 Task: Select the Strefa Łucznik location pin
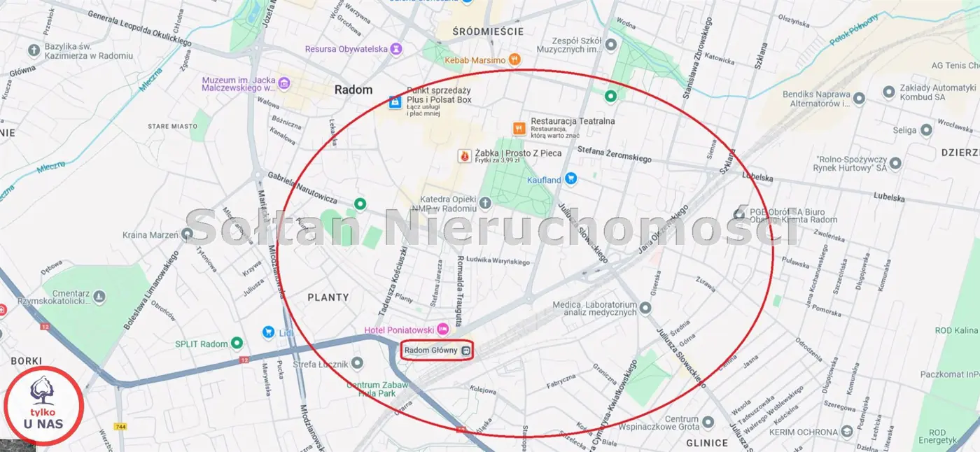tap(357, 362)
